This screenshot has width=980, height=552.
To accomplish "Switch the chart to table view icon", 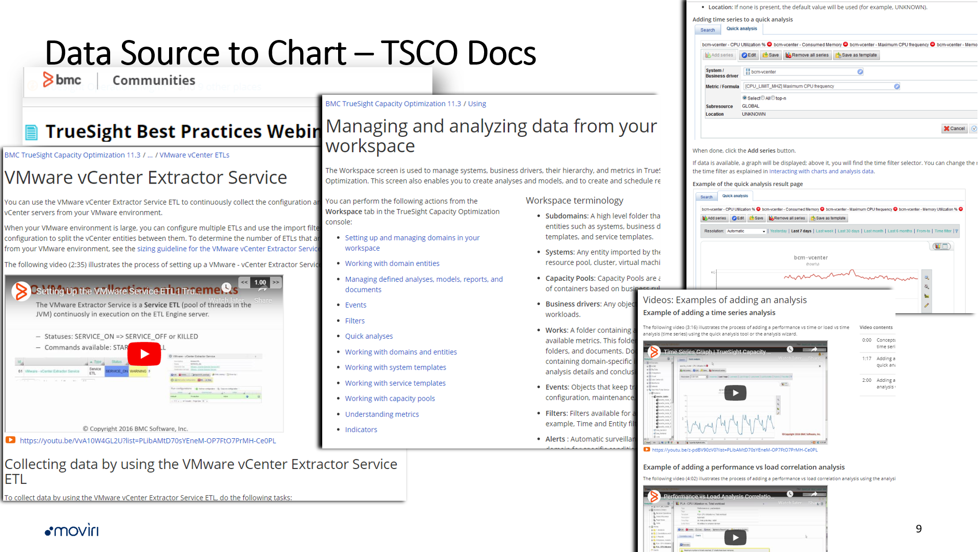I will click(945, 247).
